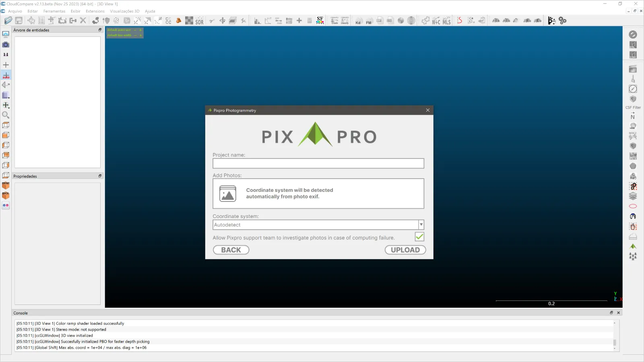Click the Project name input field
The image size is (644, 362).
click(318, 163)
